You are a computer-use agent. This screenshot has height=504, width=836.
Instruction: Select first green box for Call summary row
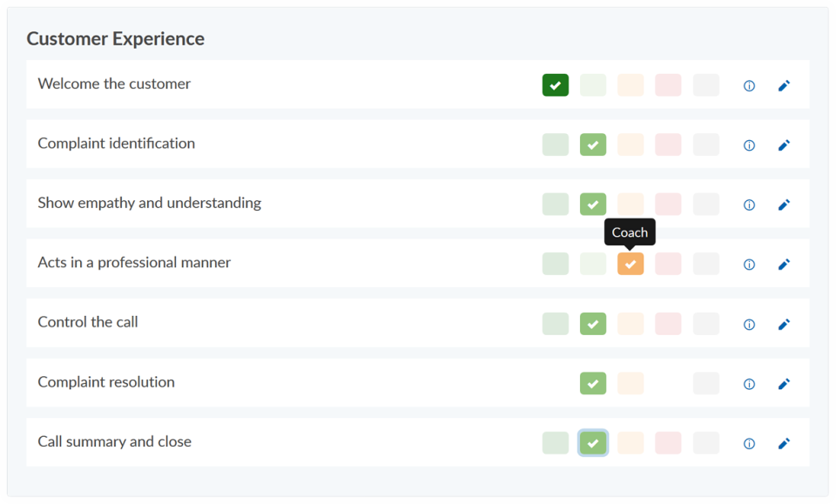point(556,443)
